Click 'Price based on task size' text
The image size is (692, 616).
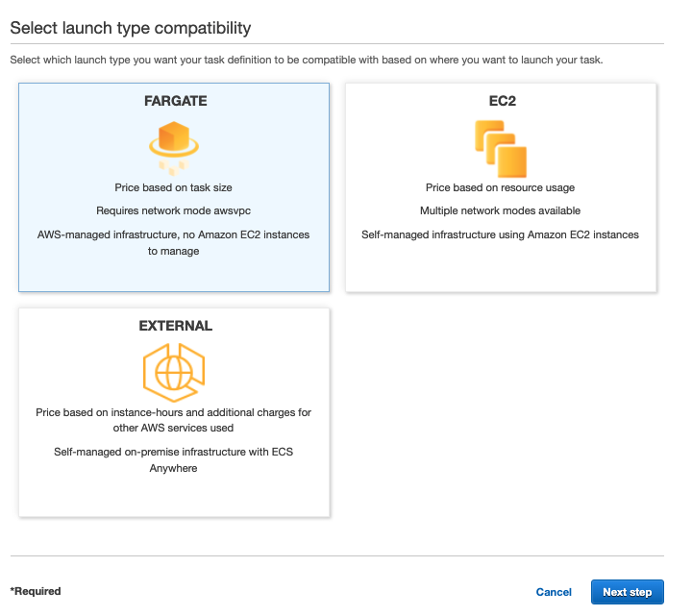[173, 187]
